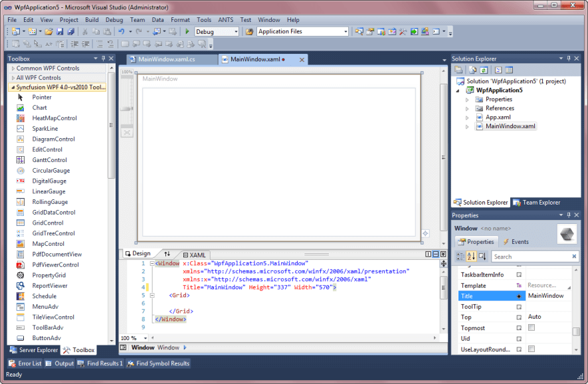The height and width of the screenshot is (384, 588).
Task: Expand the References node arrow
Action: (x=467, y=108)
